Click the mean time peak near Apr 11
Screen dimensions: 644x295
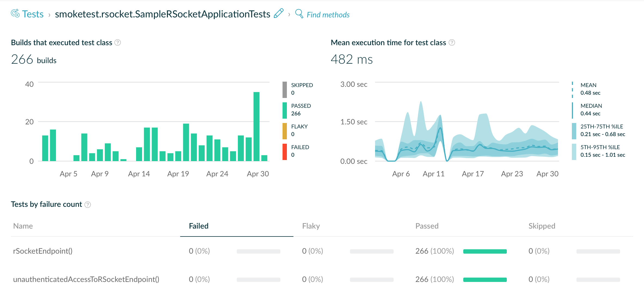coord(440,128)
